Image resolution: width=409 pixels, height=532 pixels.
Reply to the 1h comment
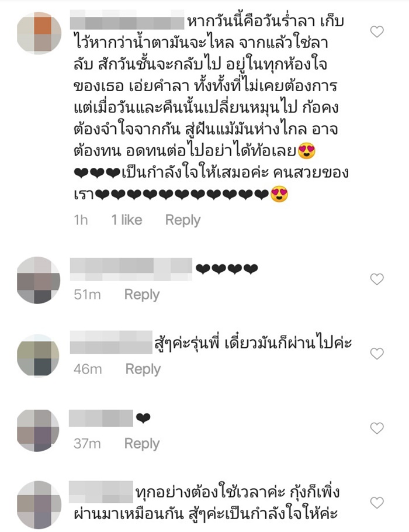pyautogui.click(x=183, y=220)
